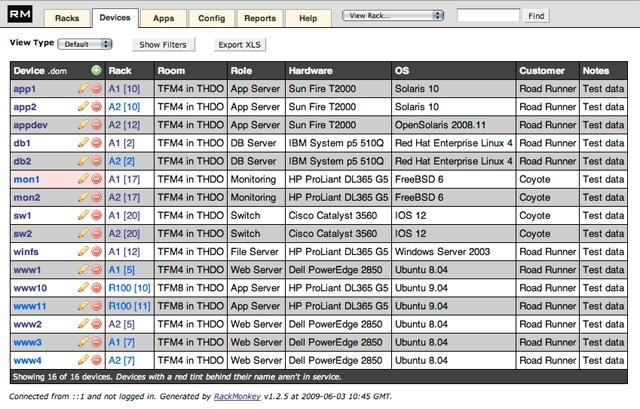
Task: Open the Help tab
Action: tap(308, 18)
